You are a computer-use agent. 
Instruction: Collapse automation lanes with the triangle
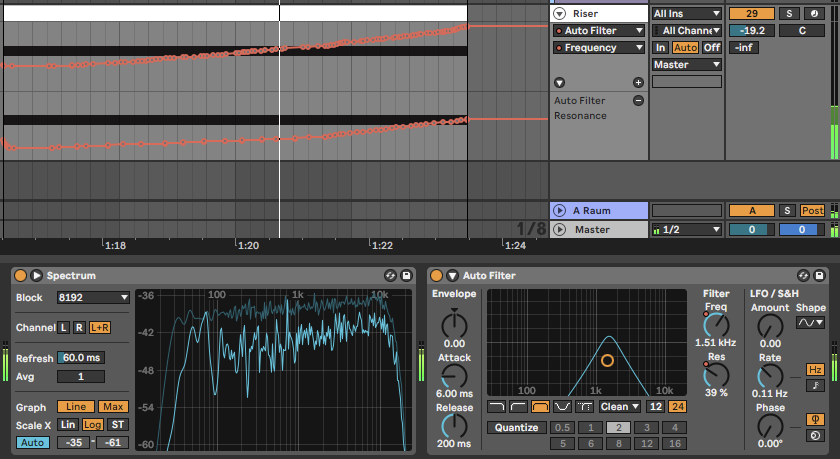point(559,82)
